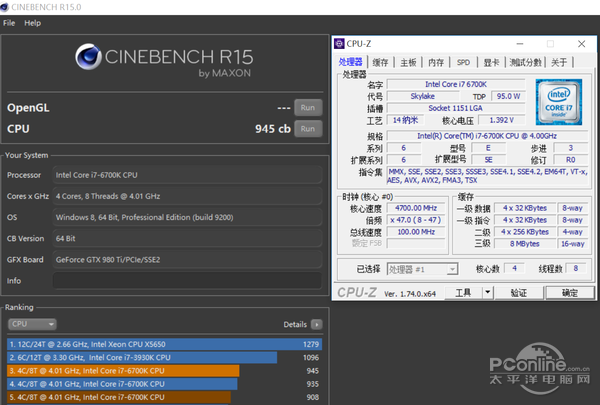The image size is (600, 405).
Task: Click the 8 MBytes L3 cache value
Action: click(525, 243)
